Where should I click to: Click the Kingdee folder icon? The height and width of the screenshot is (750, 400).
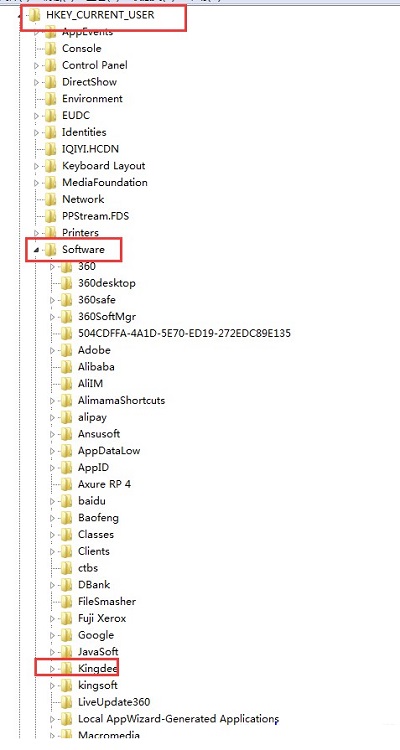[x=67, y=668]
